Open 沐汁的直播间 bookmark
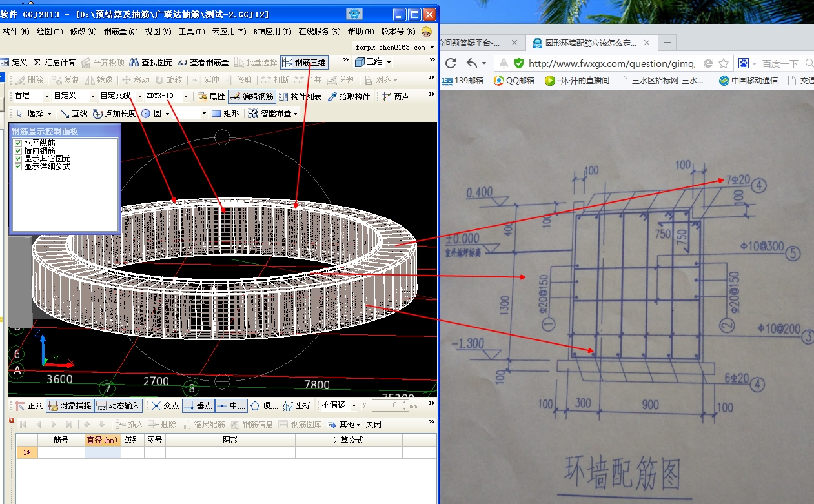814x504 pixels. (x=577, y=81)
